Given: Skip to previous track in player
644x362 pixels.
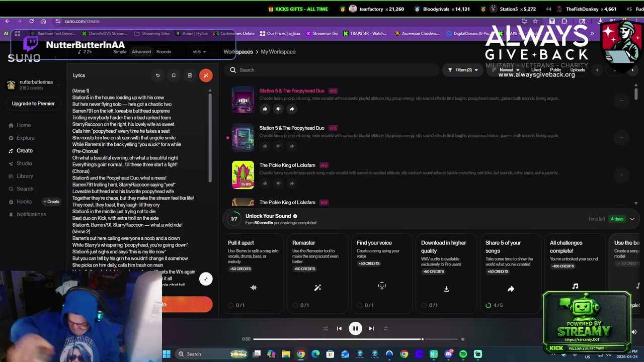Looking at the screenshot, I should coord(339,328).
